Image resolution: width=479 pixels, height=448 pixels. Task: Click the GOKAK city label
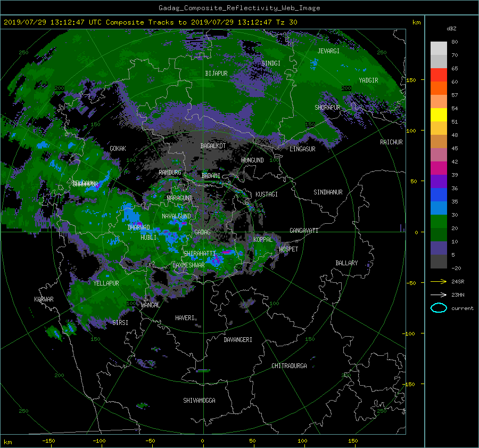118,149
